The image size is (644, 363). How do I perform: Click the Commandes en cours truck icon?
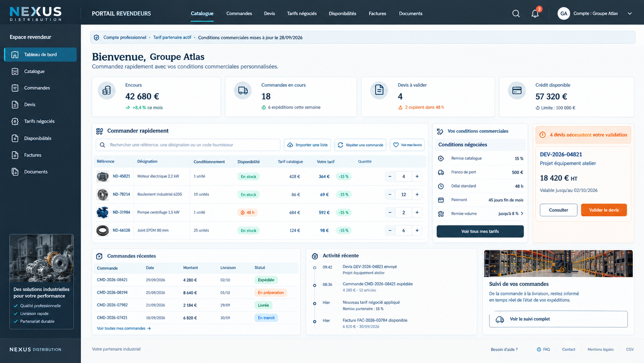[x=243, y=91]
